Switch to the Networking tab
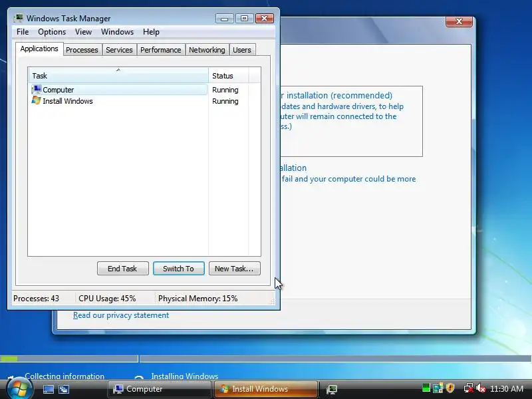The height and width of the screenshot is (399, 532). tap(207, 50)
